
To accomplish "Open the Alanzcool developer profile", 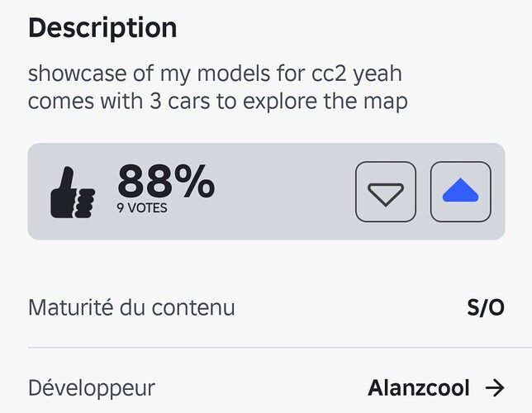I will pos(418,387).
